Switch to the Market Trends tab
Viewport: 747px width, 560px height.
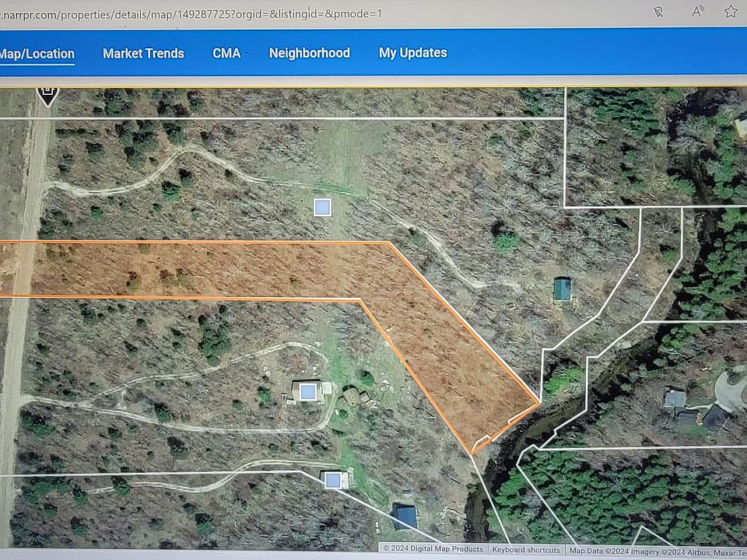pyautogui.click(x=143, y=54)
